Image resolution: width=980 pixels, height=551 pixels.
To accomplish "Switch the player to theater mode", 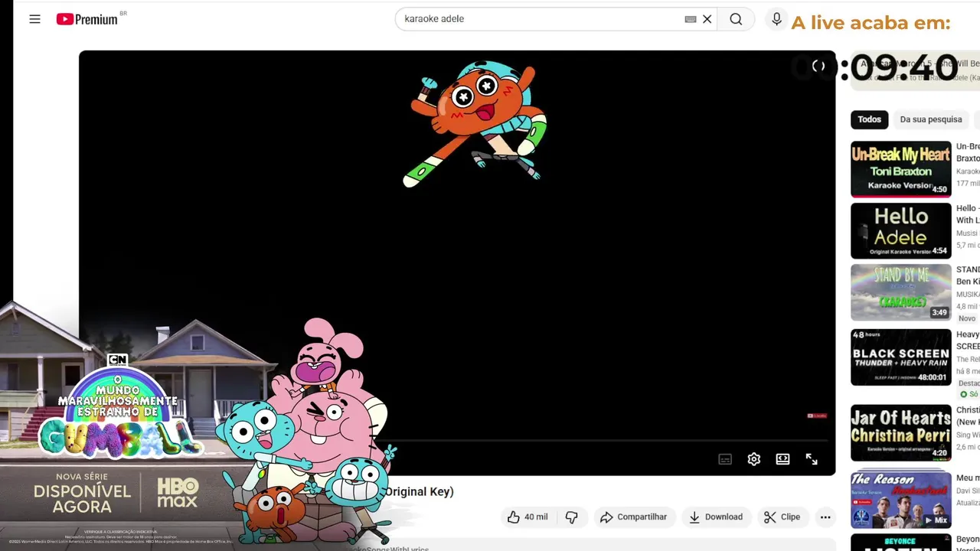I will pyautogui.click(x=782, y=459).
